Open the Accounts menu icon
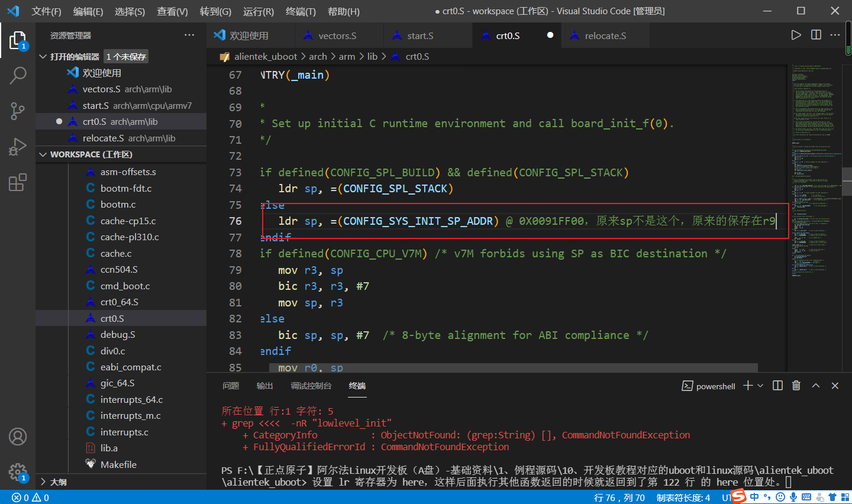The height and width of the screenshot is (504, 852). [18, 437]
